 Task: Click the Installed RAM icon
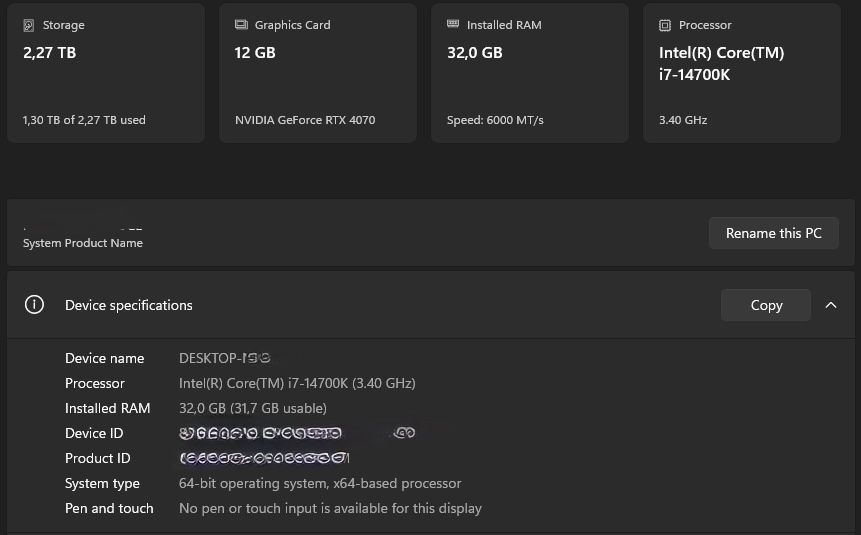click(x=453, y=24)
